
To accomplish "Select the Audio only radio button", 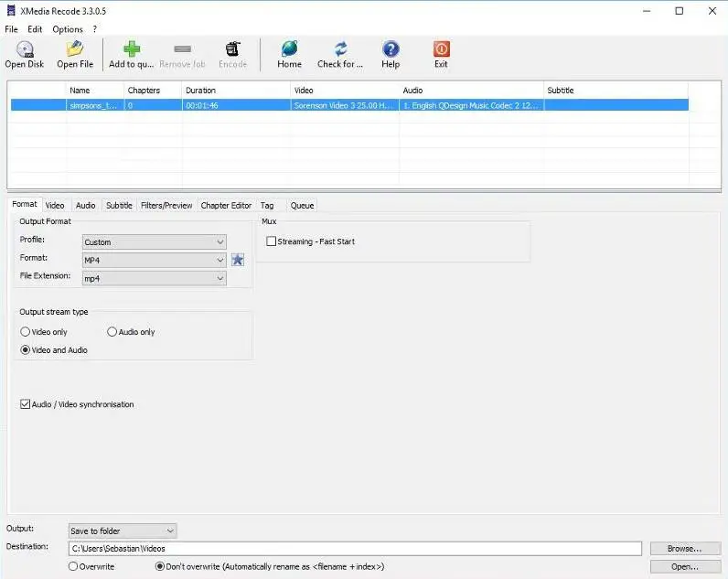I will click(112, 331).
